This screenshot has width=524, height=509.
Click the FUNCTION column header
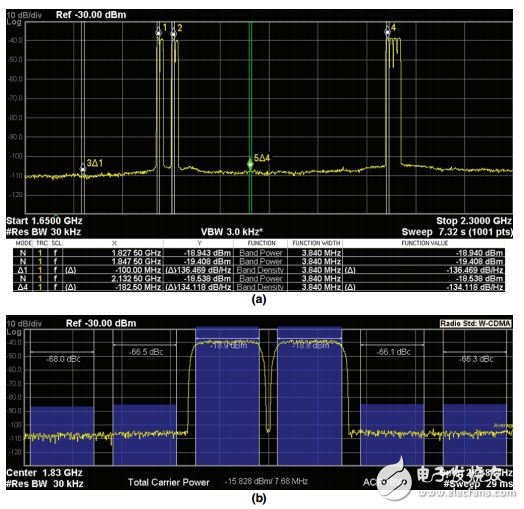[x=261, y=243]
